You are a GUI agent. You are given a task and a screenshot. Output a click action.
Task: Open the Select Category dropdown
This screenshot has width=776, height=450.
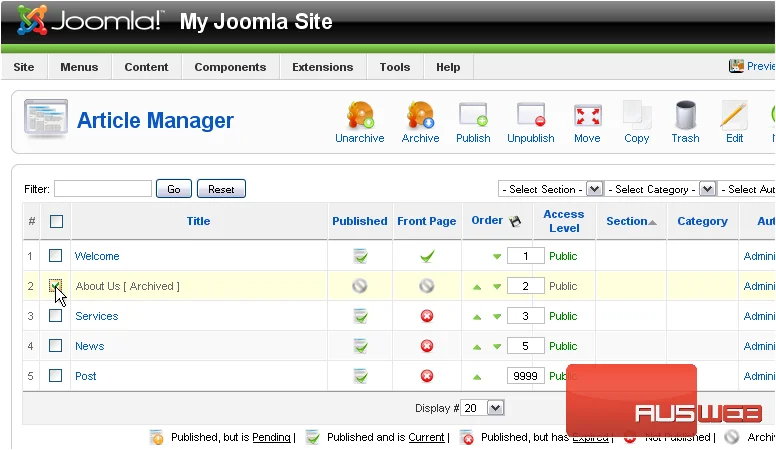(x=660, y=189)
